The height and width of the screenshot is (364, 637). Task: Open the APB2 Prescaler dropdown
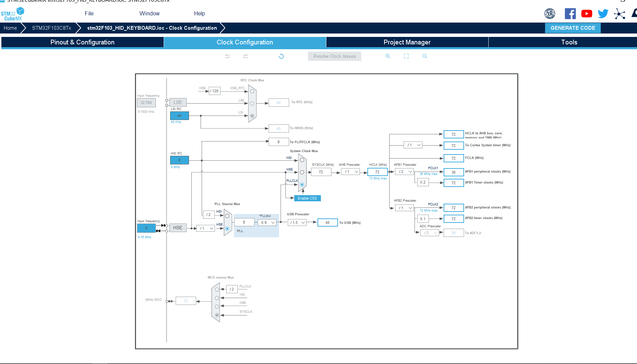405,208
